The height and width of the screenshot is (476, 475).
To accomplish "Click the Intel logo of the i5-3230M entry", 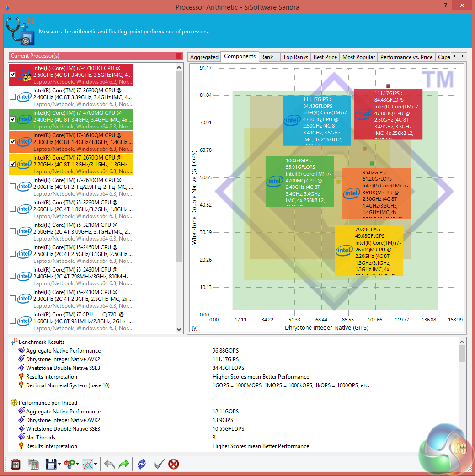I will 24,209.
